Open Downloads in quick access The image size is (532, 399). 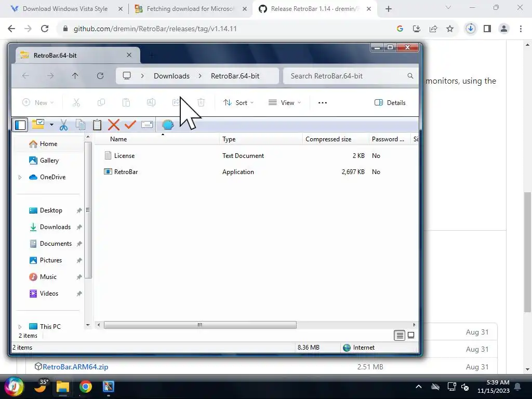[55, 227]
